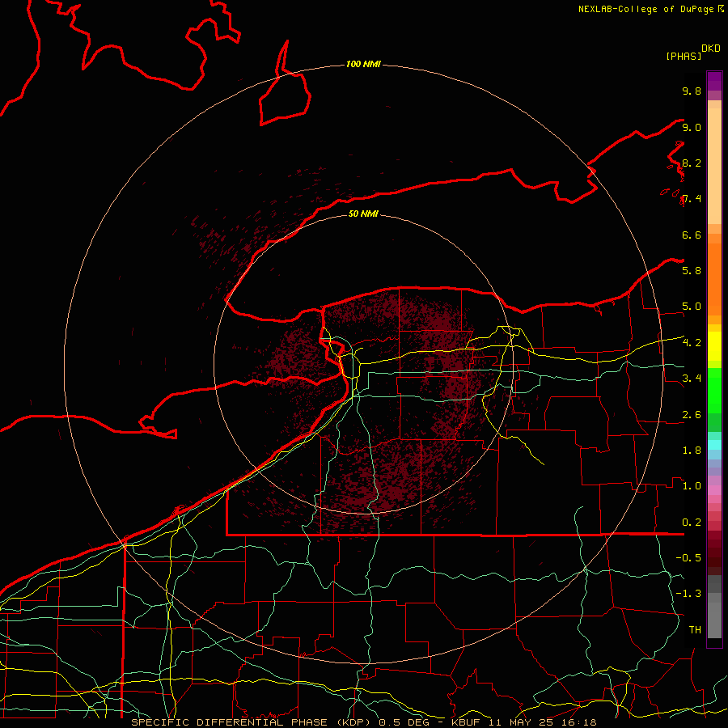728x728 pixels.
Task: Click the 3.4 legend value
Action: pyautogui.click(x=692, y=378)
